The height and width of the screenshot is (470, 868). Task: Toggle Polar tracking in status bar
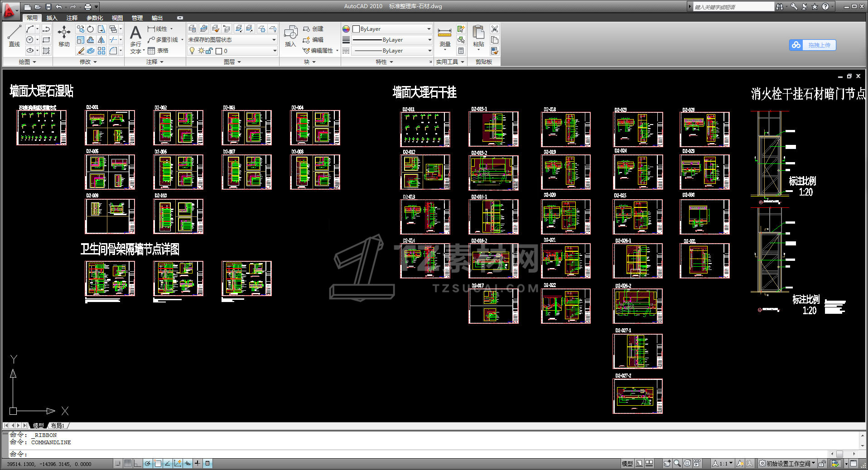(148, 463)
